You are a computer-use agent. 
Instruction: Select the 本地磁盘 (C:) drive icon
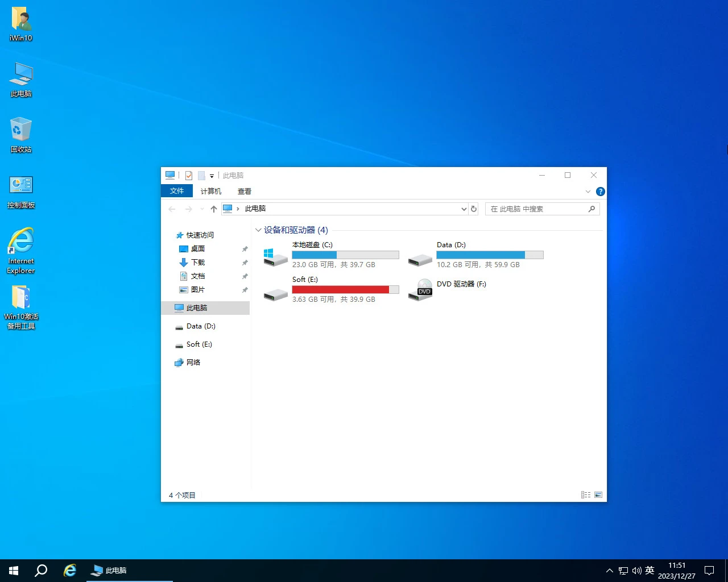[276, 257]
